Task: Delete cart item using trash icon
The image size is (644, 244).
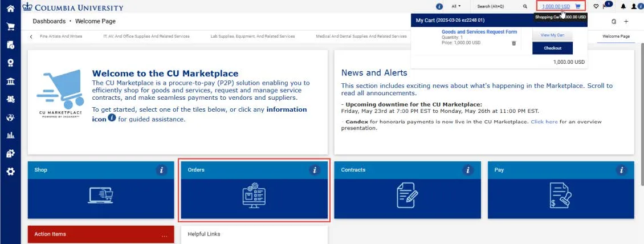Action: [x=514, y=43]
